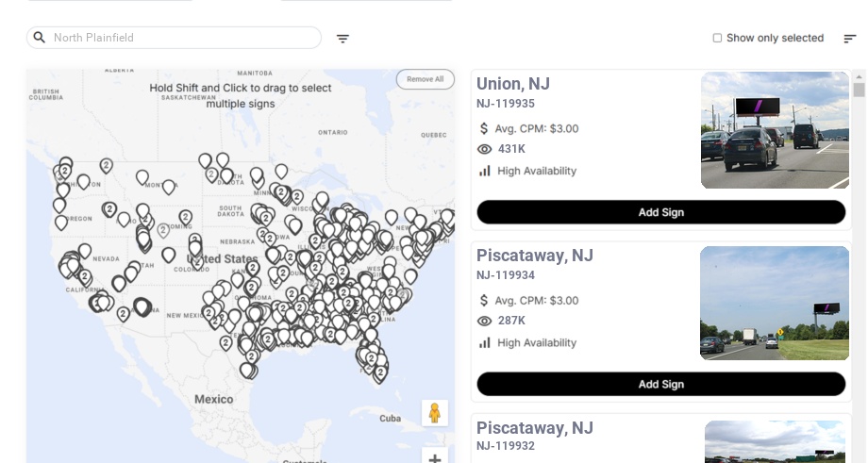Click availability bars icon for Piscataway NJ-119934
Viewport: 868px width, 463px height.
(485, 342)
